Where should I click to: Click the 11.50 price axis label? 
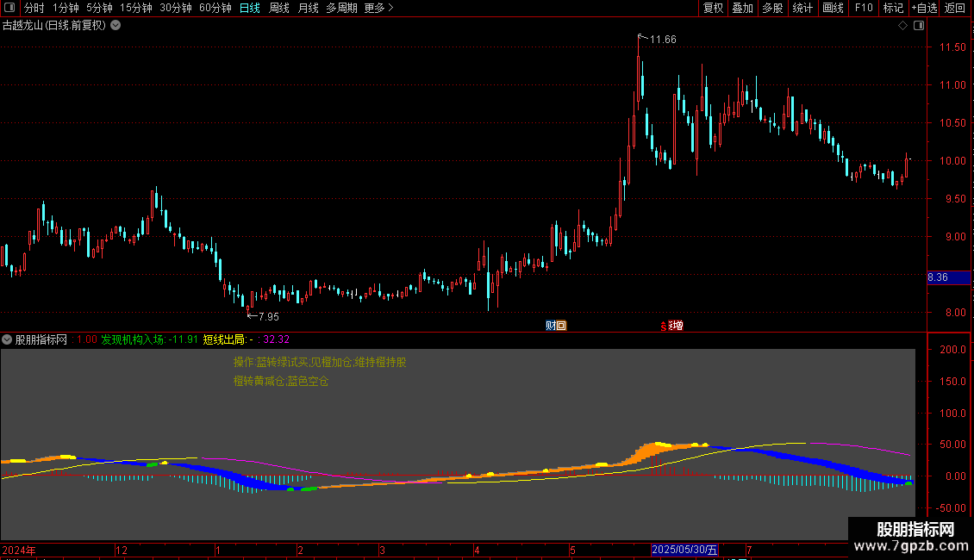952,47
